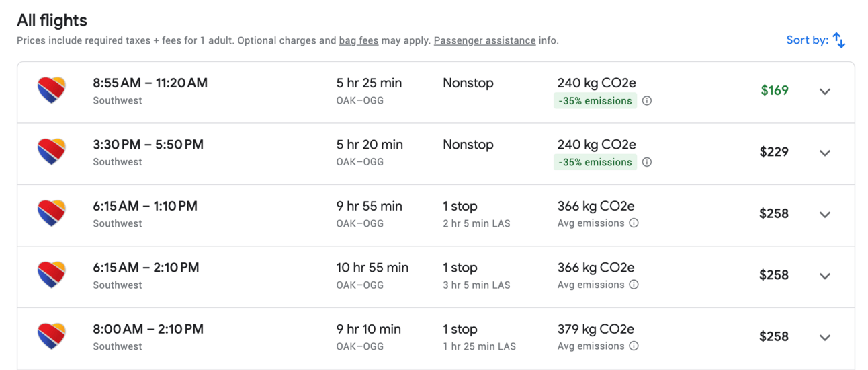Click the 5 hr 25 min duration
868x370 pixels.
370,83
